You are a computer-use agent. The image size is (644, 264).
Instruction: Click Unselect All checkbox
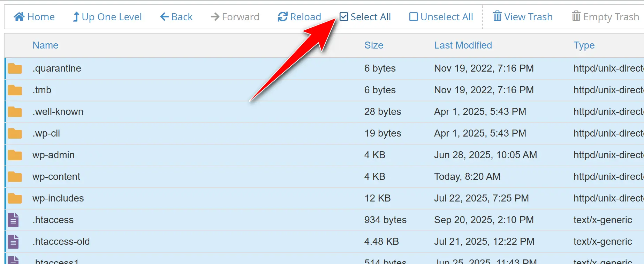pos(441,17)
